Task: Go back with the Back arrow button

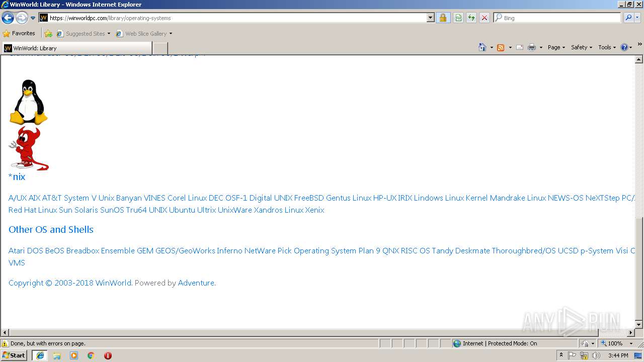Action: pyautogui.click(x=8, y=18)
